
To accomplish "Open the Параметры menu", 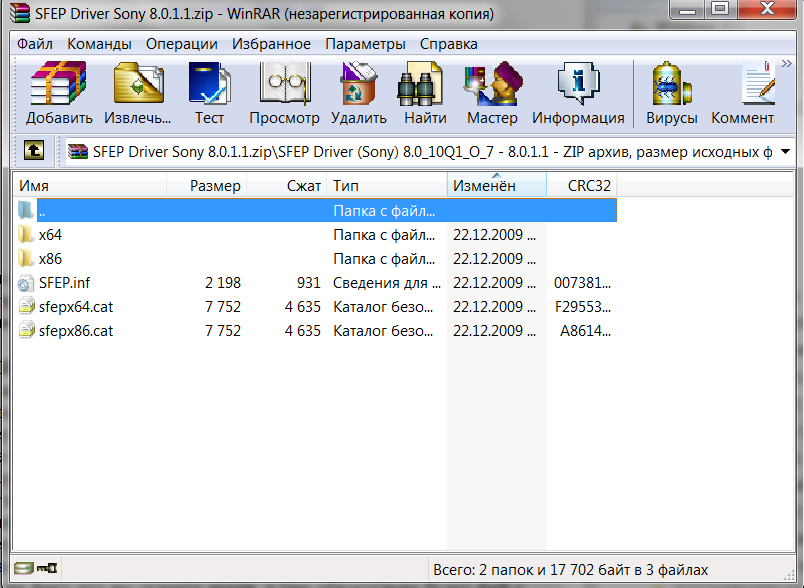I will (x=365, y=44).
